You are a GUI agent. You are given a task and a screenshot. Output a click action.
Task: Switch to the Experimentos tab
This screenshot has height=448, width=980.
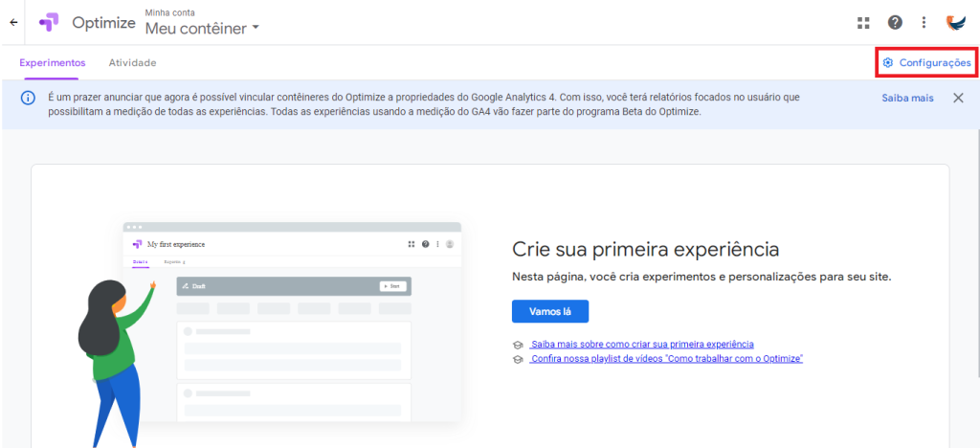(x=53, y=63)
